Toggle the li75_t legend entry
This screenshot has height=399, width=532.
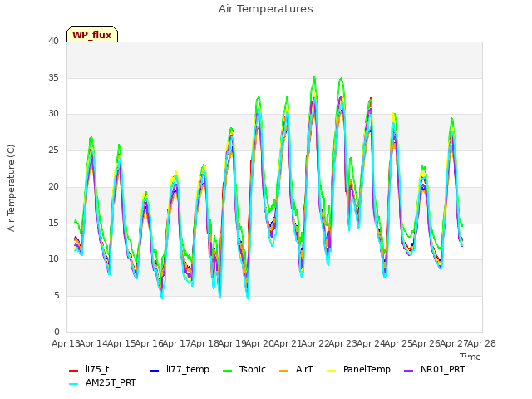89,369
